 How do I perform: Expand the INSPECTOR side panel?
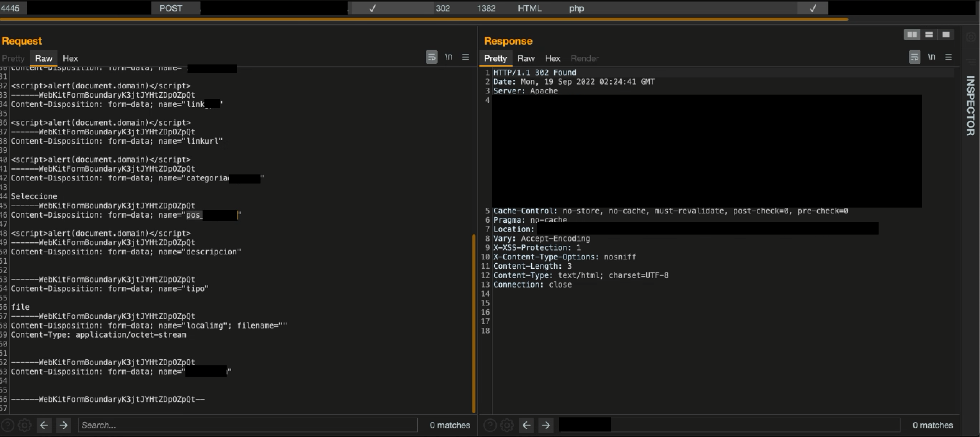(971, 106)
